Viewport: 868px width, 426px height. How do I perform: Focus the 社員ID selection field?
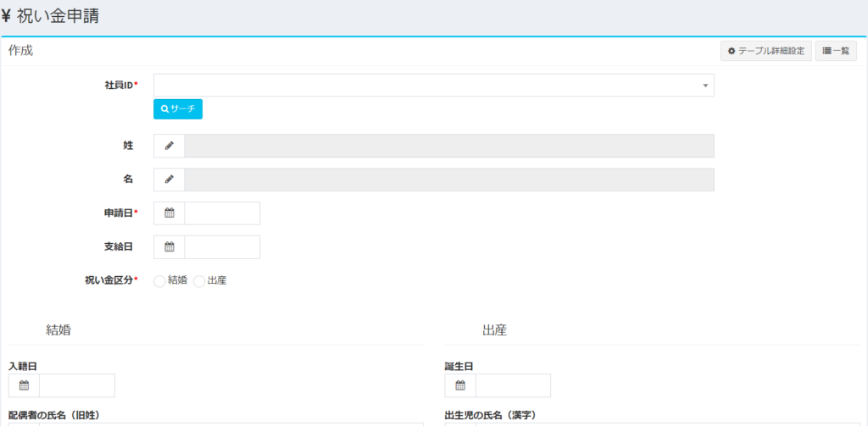point(433,86)
